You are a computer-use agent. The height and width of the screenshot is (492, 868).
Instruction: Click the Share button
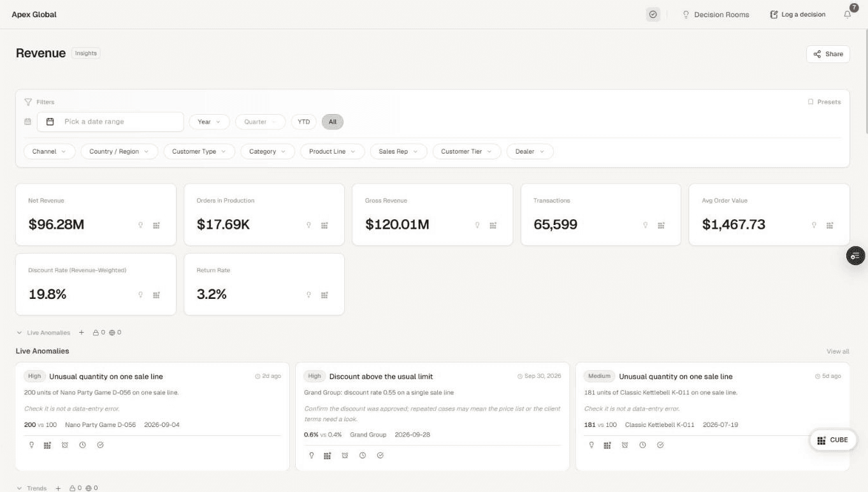(x=828, y=54)
